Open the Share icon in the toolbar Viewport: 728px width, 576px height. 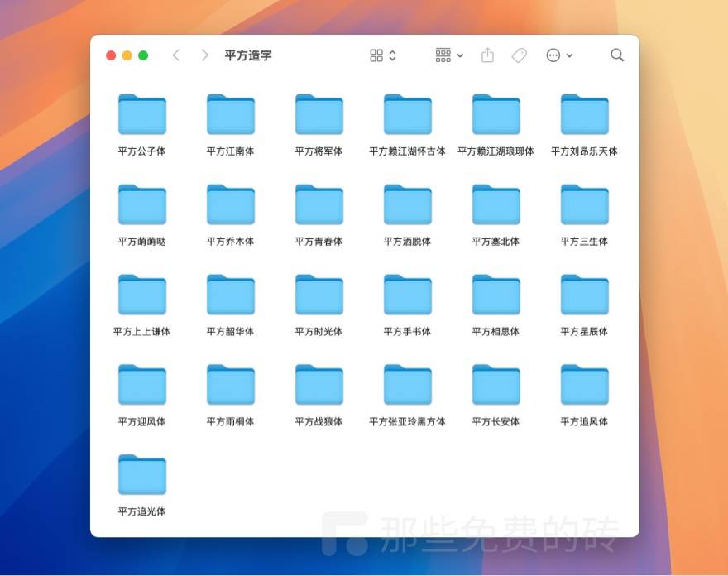tap(486, 55)
